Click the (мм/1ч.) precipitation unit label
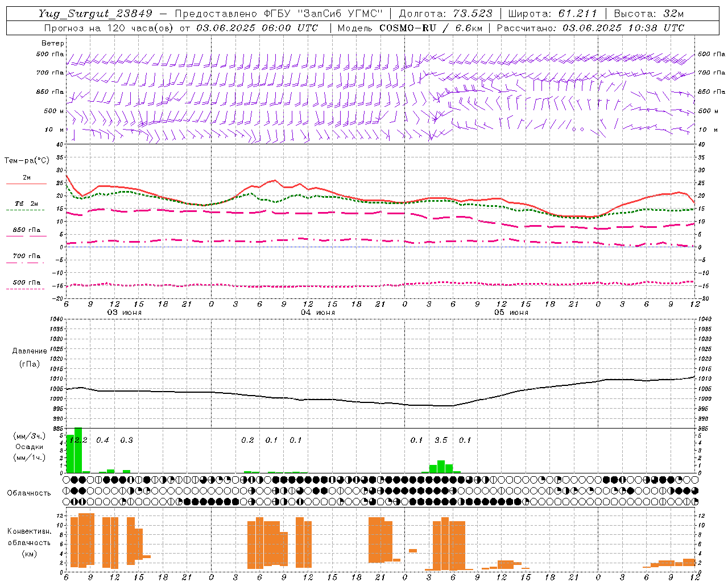This screenshot has width=728, height=582. pos(30,458)
